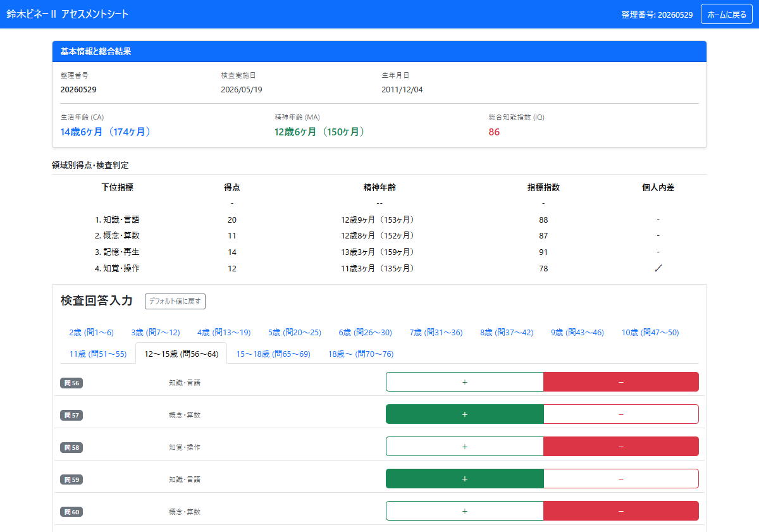Screen dimensions: 759x532
Task: Choose minus for 問58
Action: (621, 447)
